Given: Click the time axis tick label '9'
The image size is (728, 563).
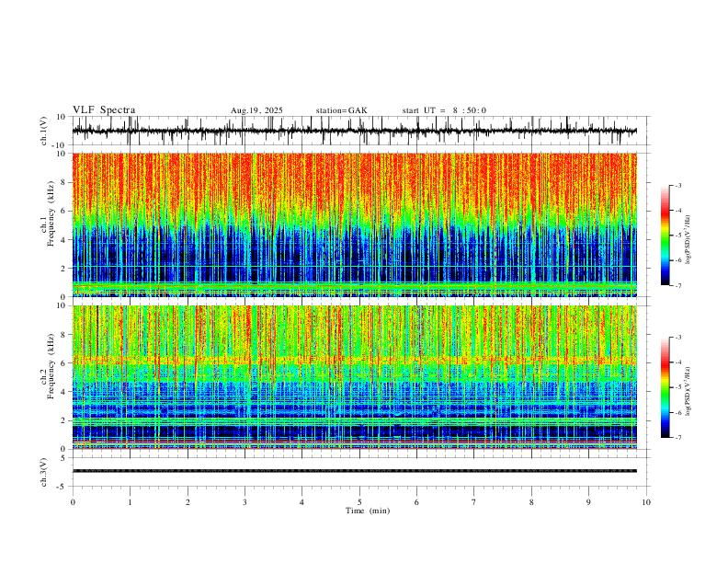Looking at the screenshot, I should tap(588, 502).
